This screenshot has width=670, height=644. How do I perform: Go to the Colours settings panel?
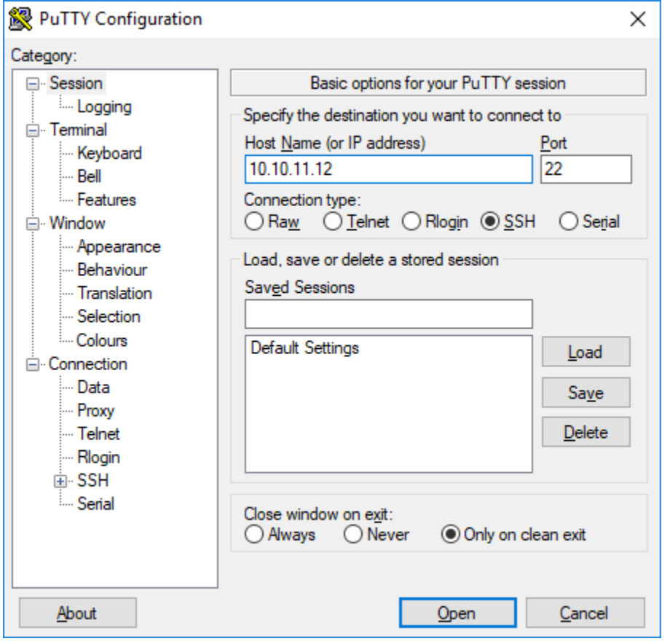(x=102, y=340)
